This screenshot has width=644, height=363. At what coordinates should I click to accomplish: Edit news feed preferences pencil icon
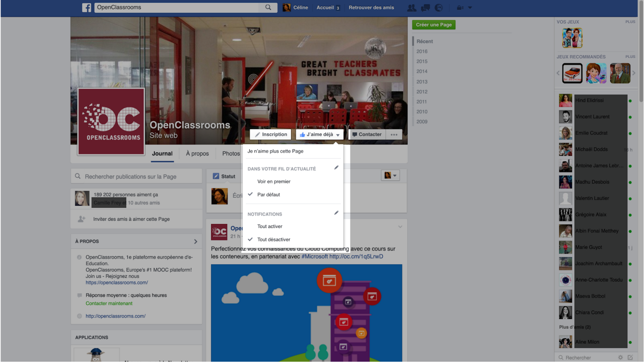[x=336, y=168]
